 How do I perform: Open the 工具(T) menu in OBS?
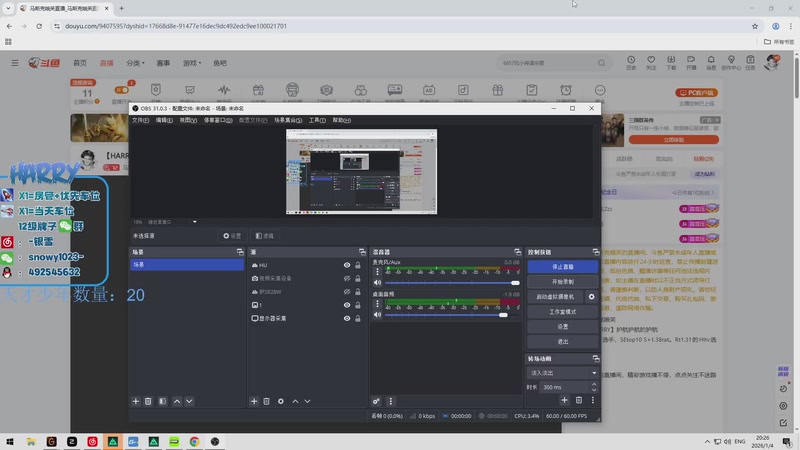pos(317,120)
